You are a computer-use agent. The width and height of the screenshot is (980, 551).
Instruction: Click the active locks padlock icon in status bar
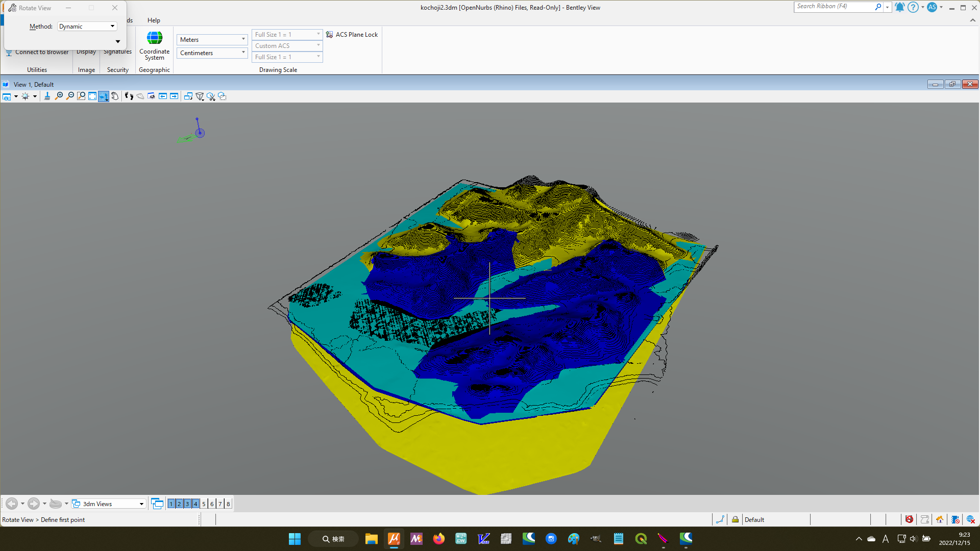(735, 520)
